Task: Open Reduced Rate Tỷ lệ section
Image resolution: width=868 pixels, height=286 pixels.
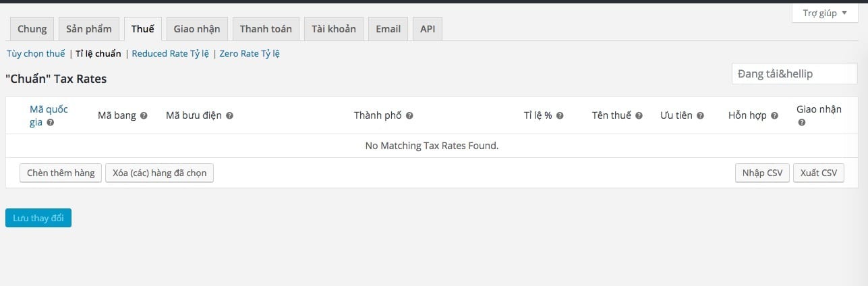Action: coord(170,53)
